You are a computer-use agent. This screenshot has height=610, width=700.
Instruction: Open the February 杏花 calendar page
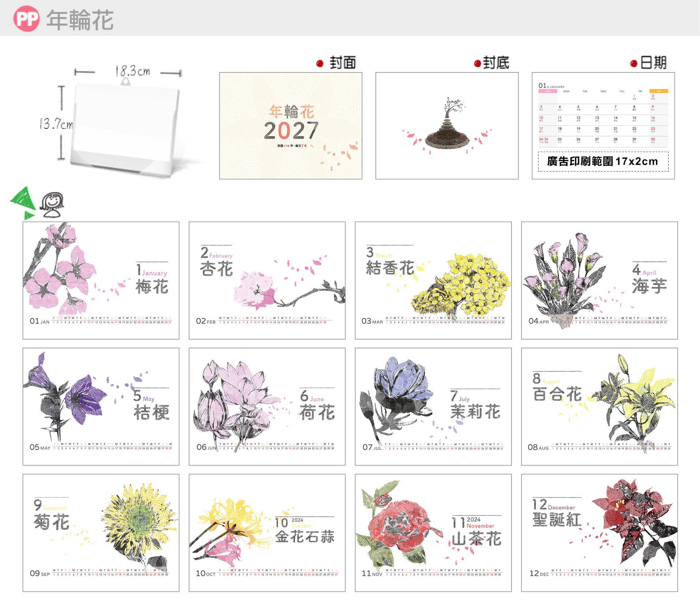(x=267, y=281)
